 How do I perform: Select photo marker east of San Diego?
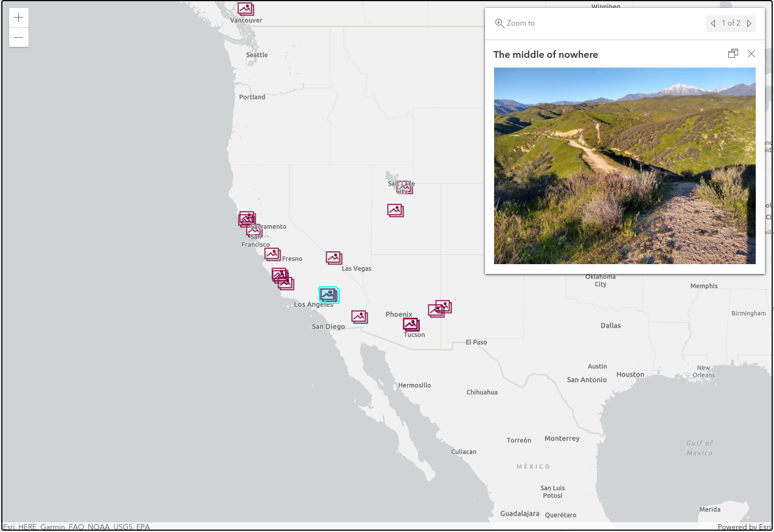[x=359, y=317]
